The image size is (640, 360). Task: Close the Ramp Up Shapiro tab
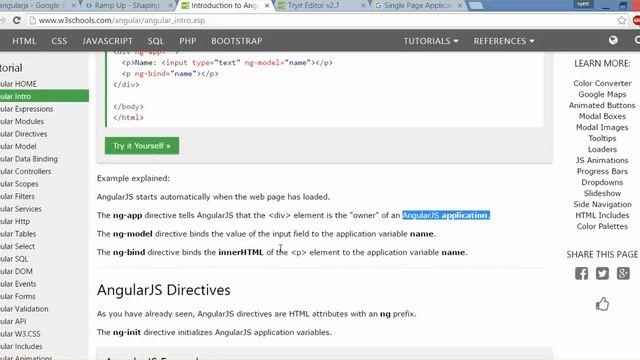[x=171, y=6]
